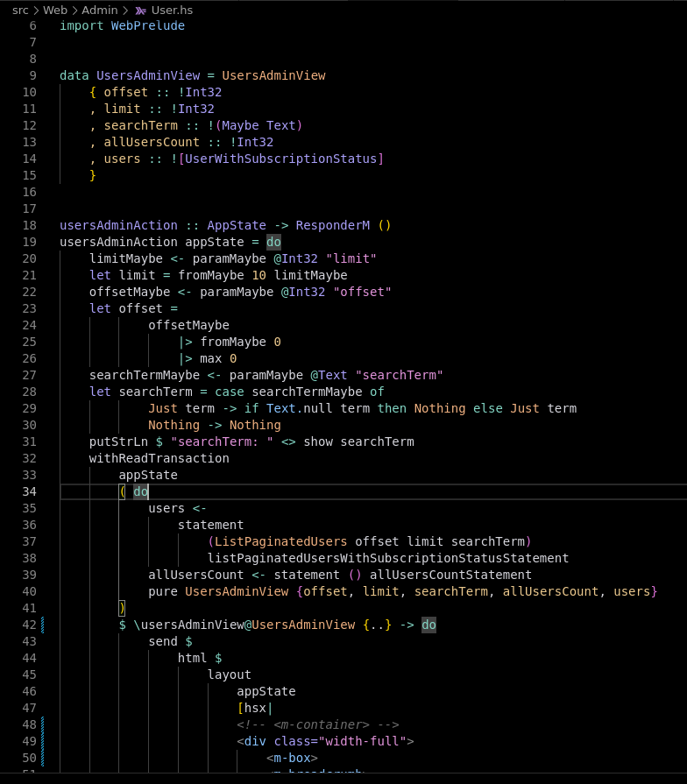Click the "searchTerm" string literal on line 27
Screen dimensions: 687x784
pyautogui.click(x=399, y=375)
